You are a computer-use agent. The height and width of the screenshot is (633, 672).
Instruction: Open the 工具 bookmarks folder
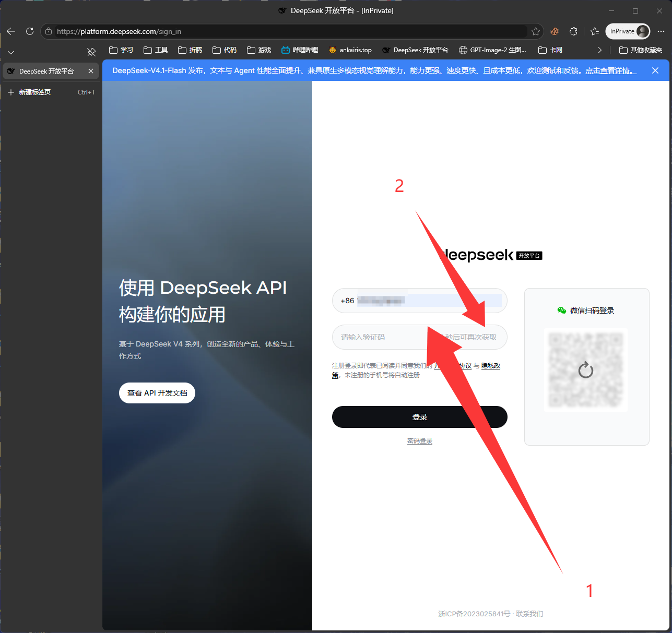(156, 50)
